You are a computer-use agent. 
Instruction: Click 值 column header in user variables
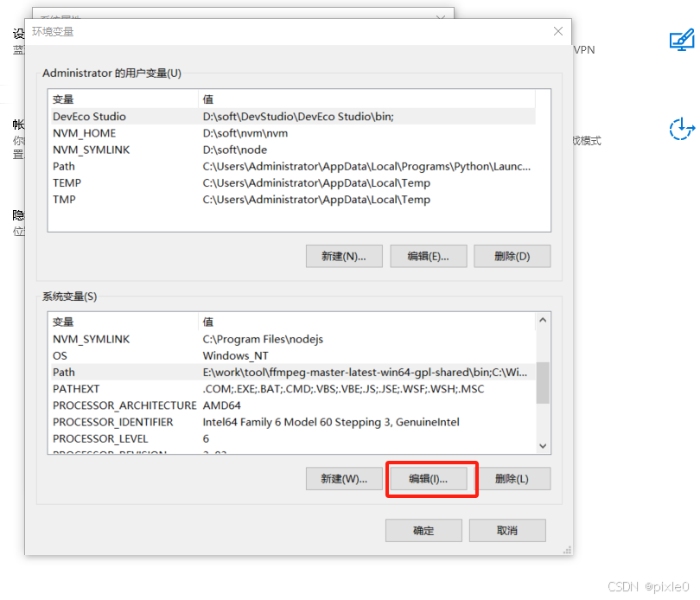(366, 99)
